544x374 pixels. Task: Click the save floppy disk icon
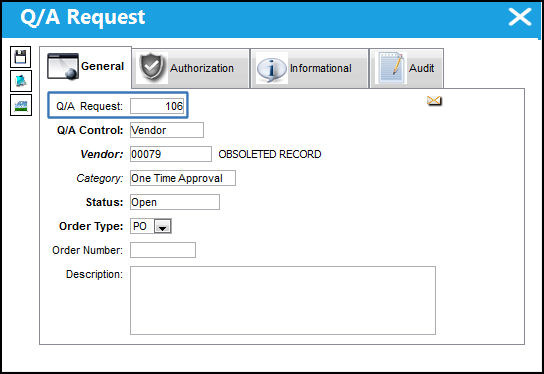[x=20, y=57]
